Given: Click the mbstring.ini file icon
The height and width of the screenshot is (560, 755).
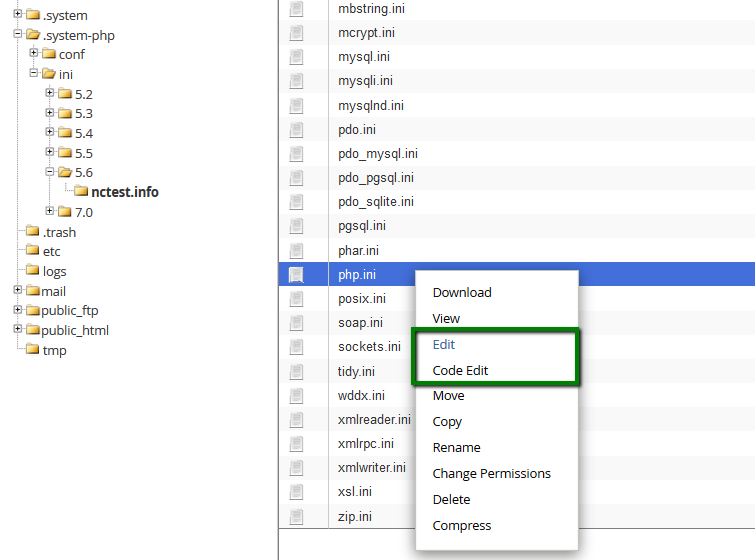Looking at the screenshot, I should tap(296, 9).
